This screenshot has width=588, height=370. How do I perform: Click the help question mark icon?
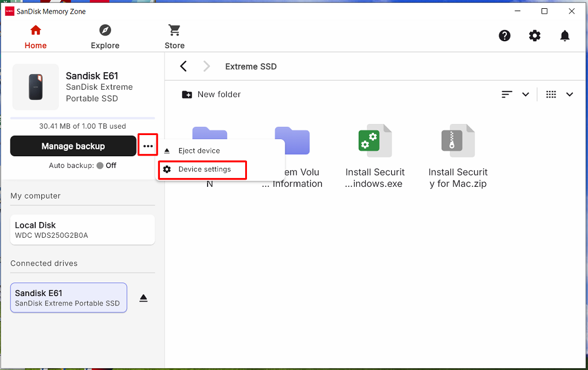(x=505, y=36)
